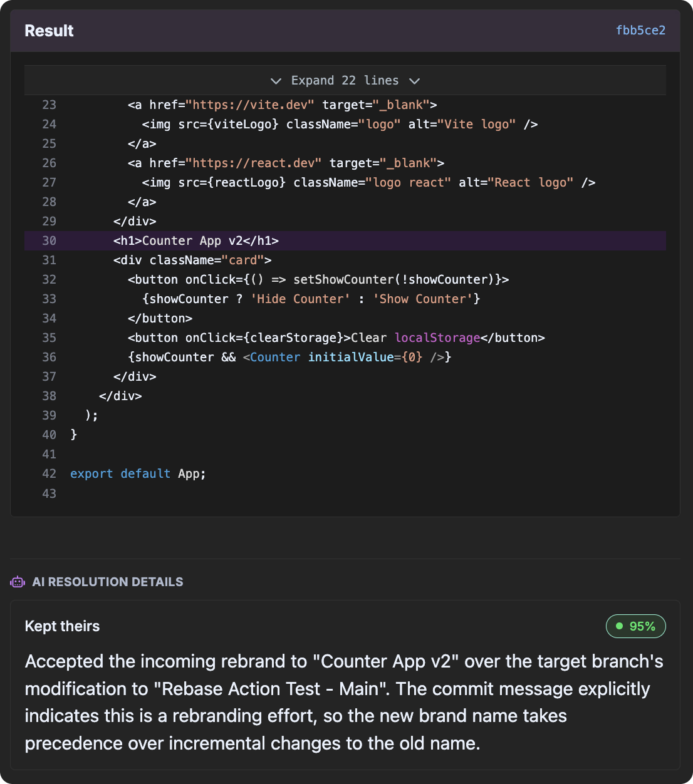The image size is (693, 784).
Task: Click line number 42 in the gutter
Action: point(49,473)
